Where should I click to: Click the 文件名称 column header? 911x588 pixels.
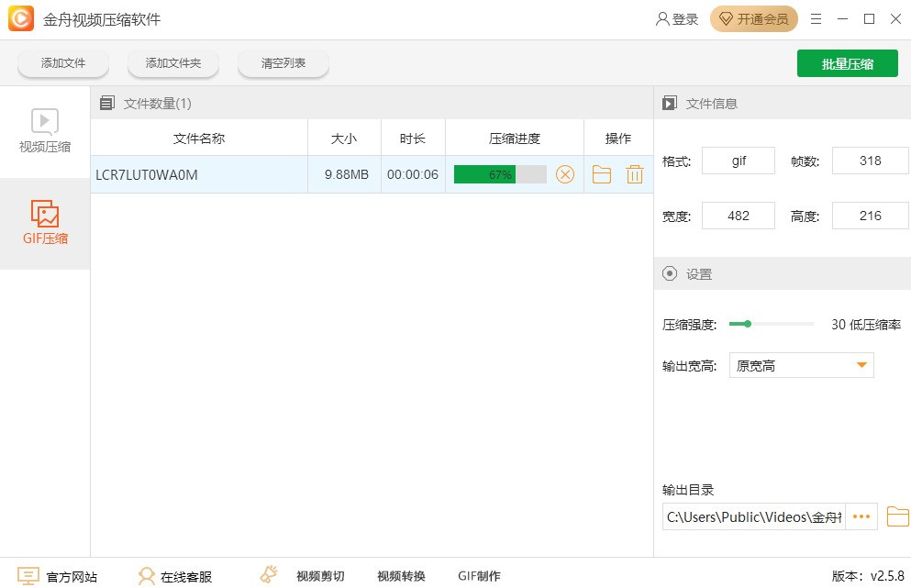(199, 139)
